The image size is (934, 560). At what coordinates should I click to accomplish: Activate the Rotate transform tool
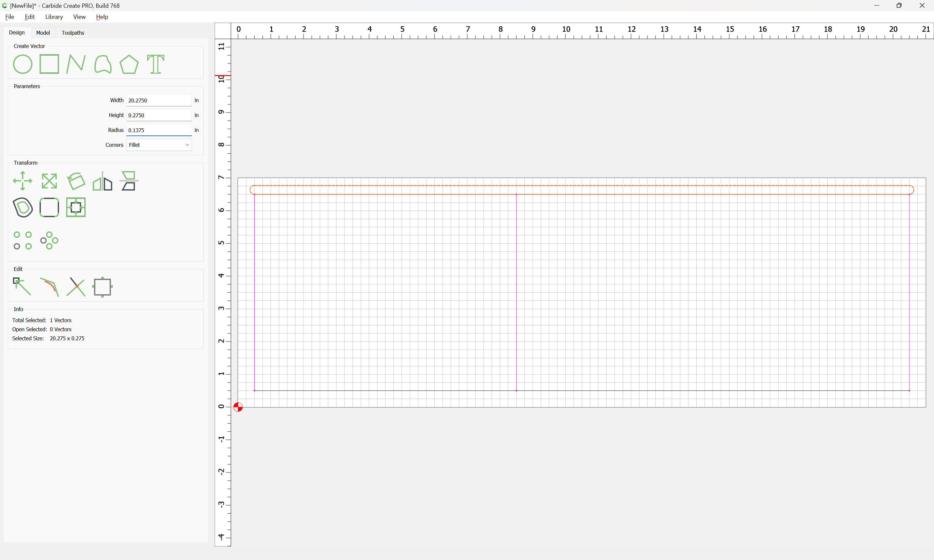point(76,181)
